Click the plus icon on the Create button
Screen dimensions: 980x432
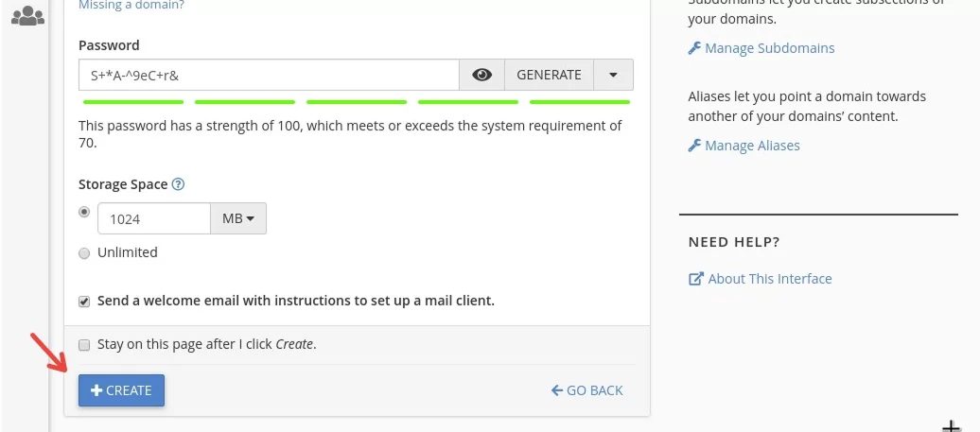[96, 390]
